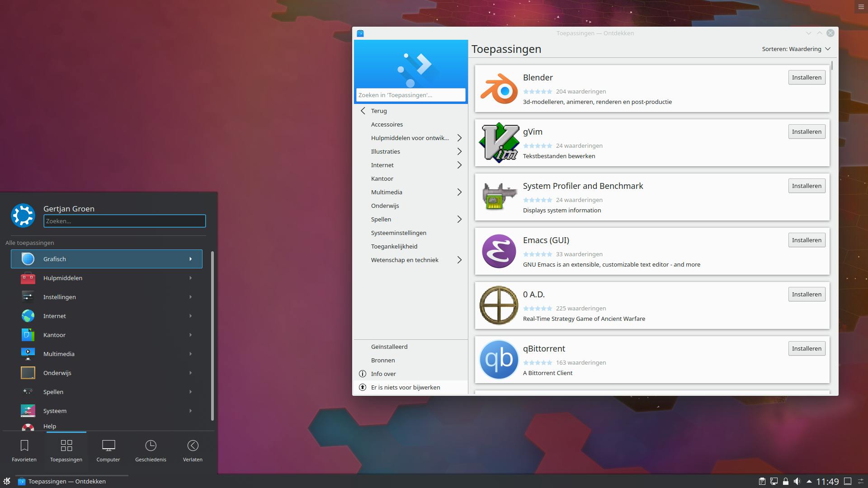Open the Geïnstalleerd section

point(389,347)
